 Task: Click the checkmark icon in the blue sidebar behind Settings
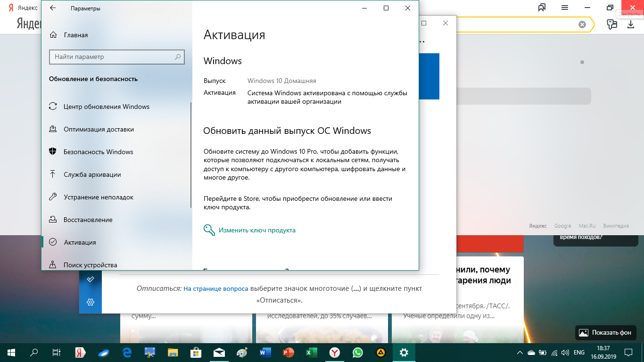[91, 279]
